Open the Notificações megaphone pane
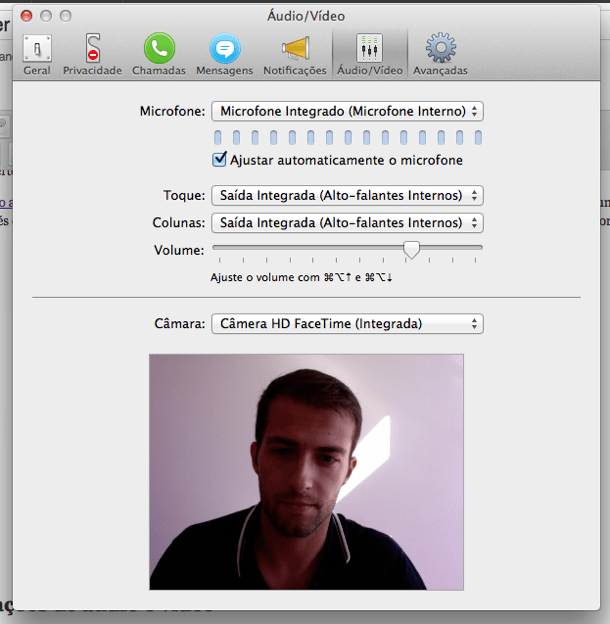Screen dimensions: 610x624 tap(295, 55)
